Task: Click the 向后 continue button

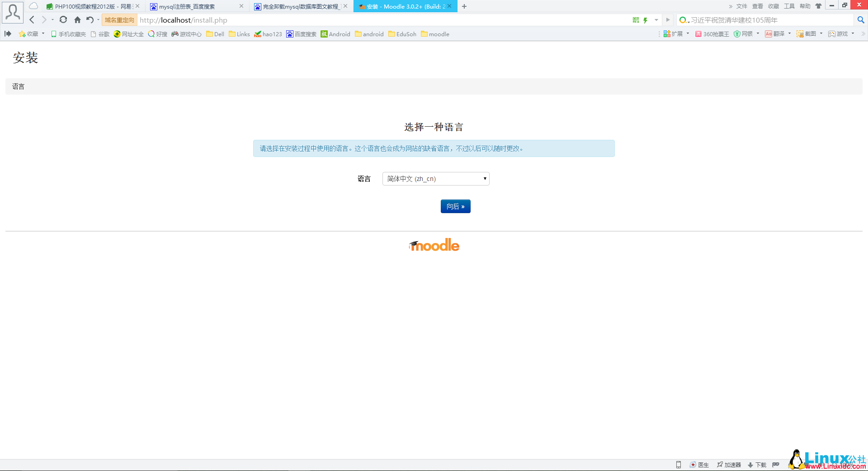Action: point(455,206)
